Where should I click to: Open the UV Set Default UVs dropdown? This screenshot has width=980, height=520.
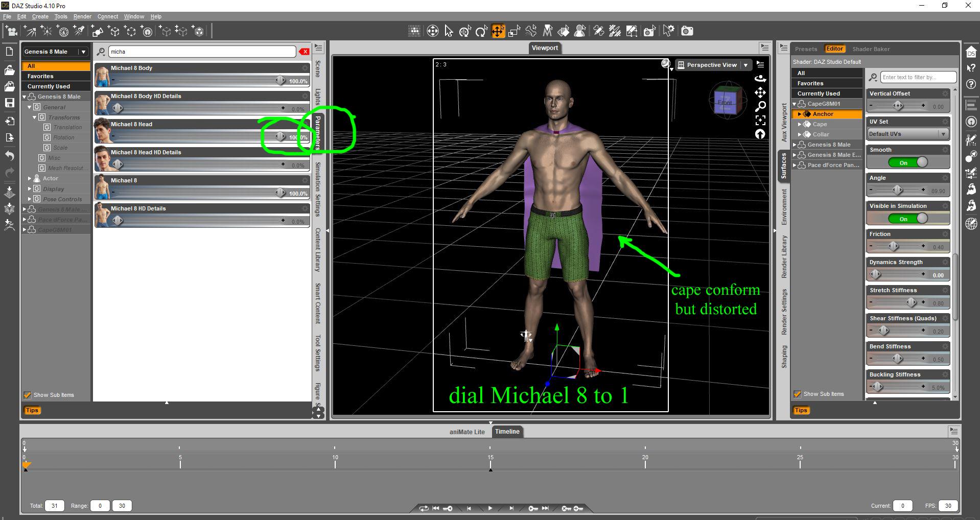click(908, 134)
